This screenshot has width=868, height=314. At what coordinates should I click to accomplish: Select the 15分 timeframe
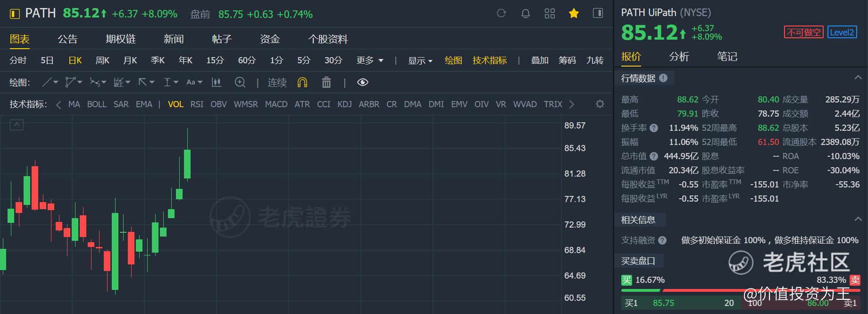[215, 60]
